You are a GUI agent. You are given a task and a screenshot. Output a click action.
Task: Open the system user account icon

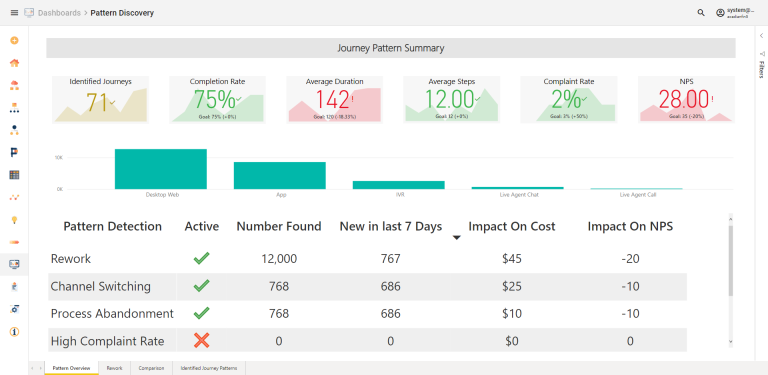point(720,13)
